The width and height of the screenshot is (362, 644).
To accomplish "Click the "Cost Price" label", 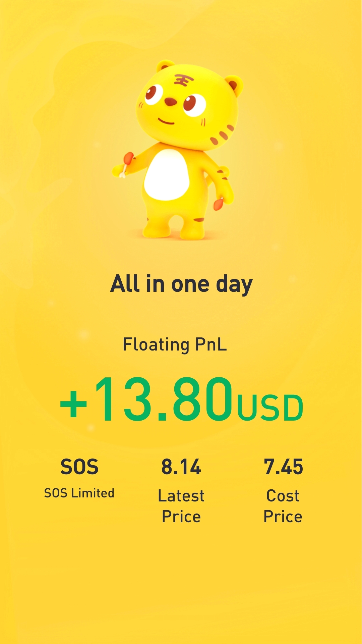I will 283,506.
